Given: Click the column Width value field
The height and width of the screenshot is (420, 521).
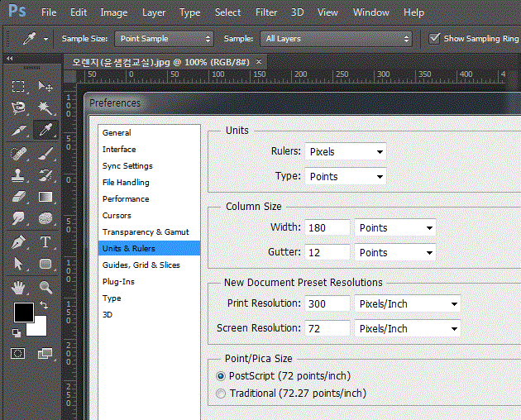Looking at the screenshot, I should (x=327, y=227).
